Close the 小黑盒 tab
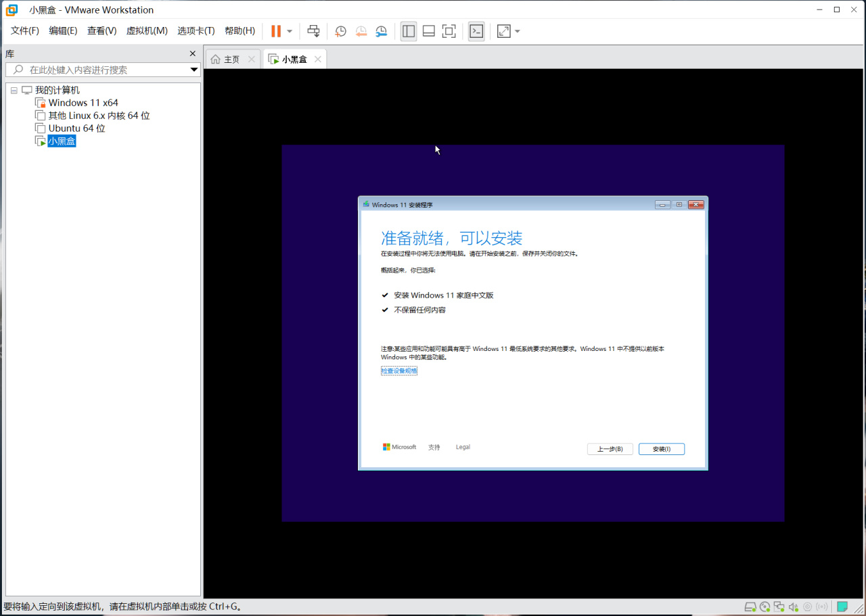The height and width of the screenshot is (616, 866). [317, 60]
